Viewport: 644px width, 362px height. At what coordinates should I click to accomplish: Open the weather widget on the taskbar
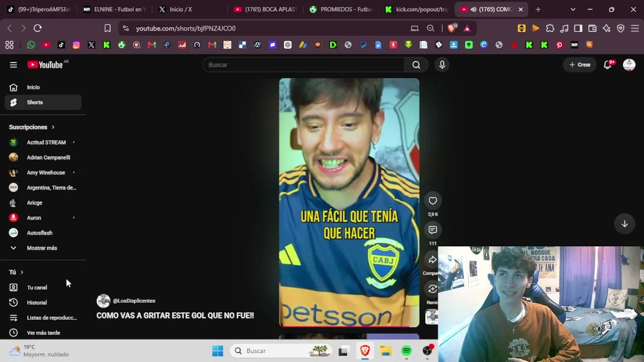tap(39, 351)
